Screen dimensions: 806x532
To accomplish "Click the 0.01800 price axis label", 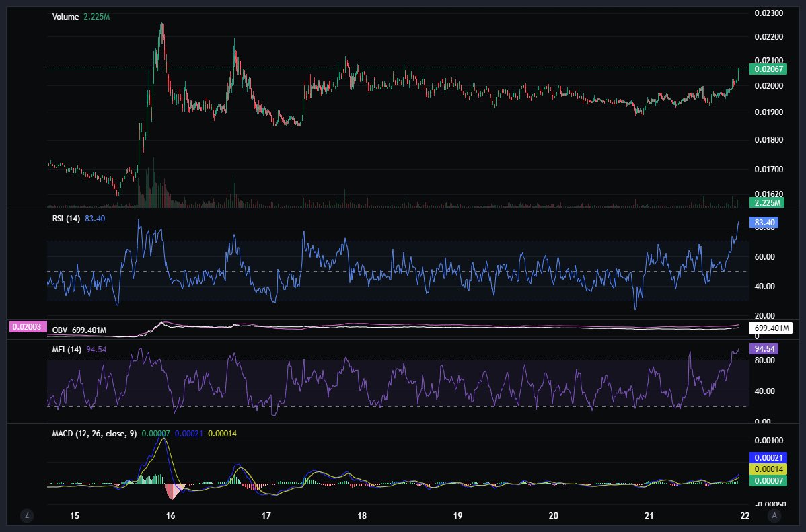I will pos(768,140).
